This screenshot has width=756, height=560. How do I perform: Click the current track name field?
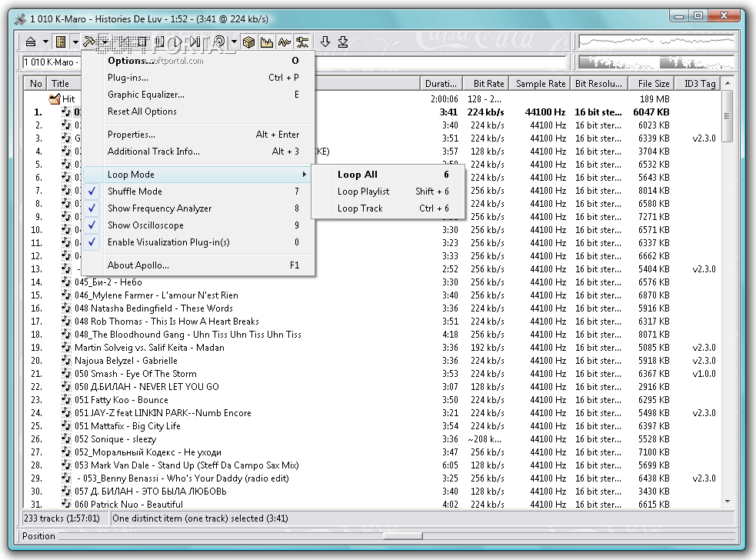click(x=294, y=62)
